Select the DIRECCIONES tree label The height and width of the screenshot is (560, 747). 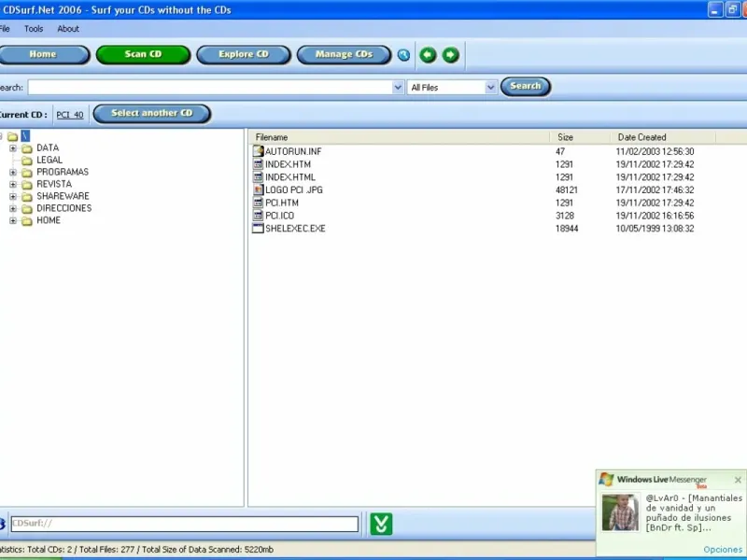64,208
